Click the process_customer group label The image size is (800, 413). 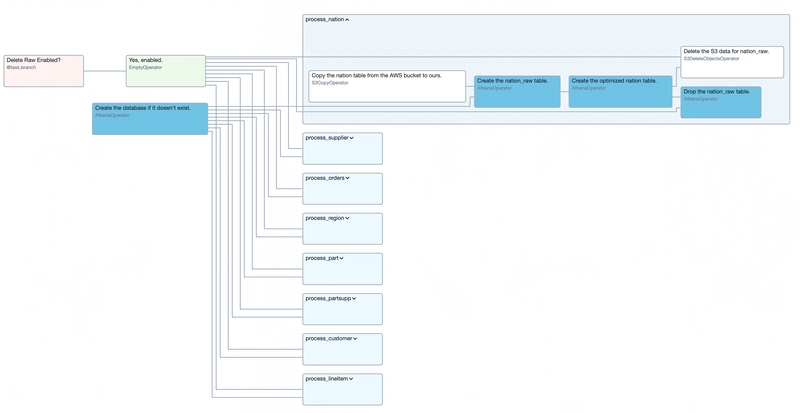(329, 338)
